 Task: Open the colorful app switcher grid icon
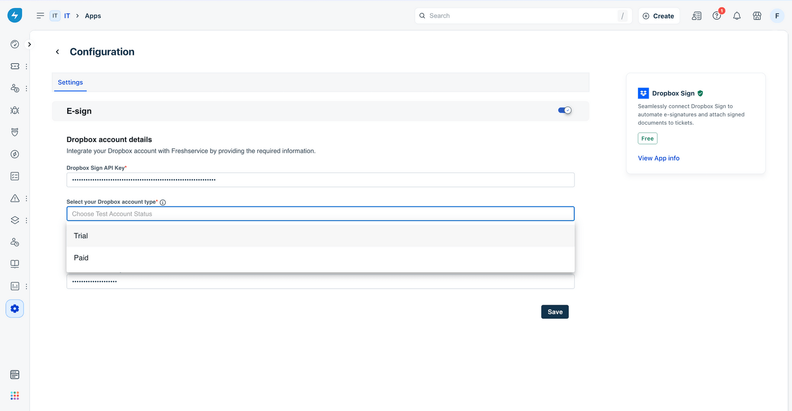coord(15,396)
